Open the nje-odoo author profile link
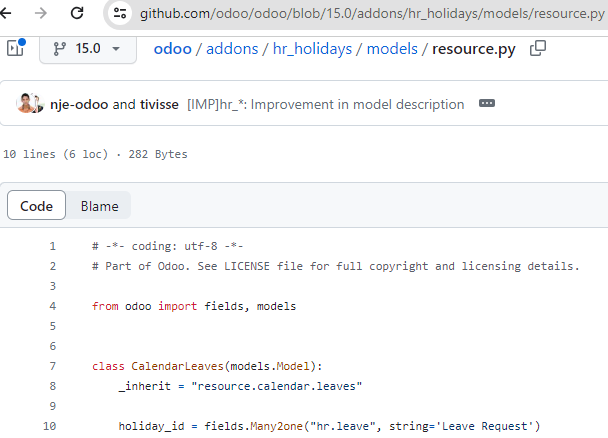This screenshot has width=608, height=438. pos(79,104)
